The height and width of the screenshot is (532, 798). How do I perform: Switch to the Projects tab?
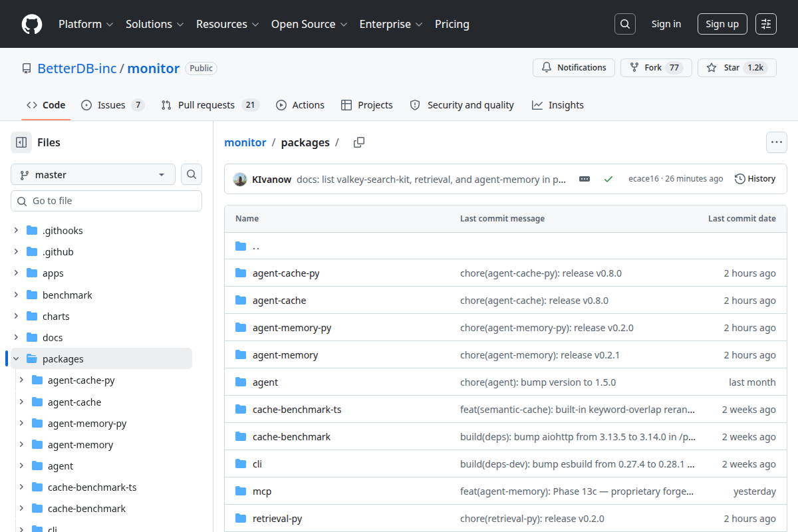367,105
